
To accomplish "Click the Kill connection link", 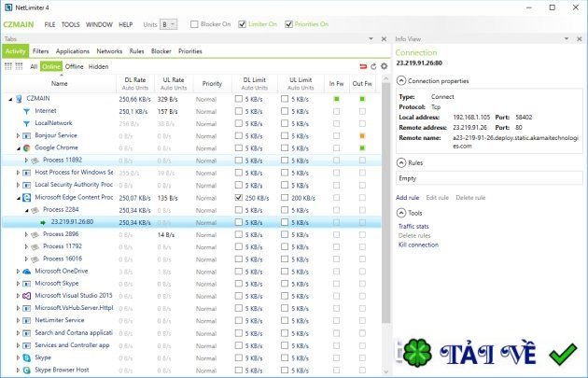I will [418, 245].
